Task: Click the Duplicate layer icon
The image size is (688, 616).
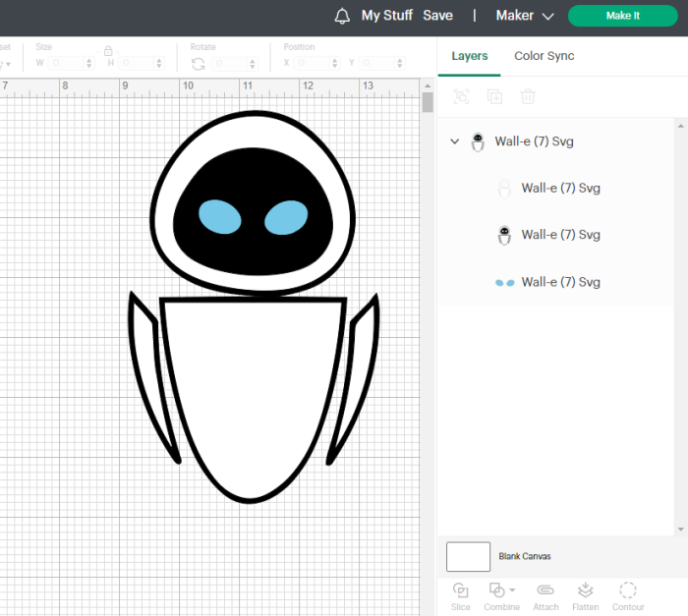Action: (494, 96)
